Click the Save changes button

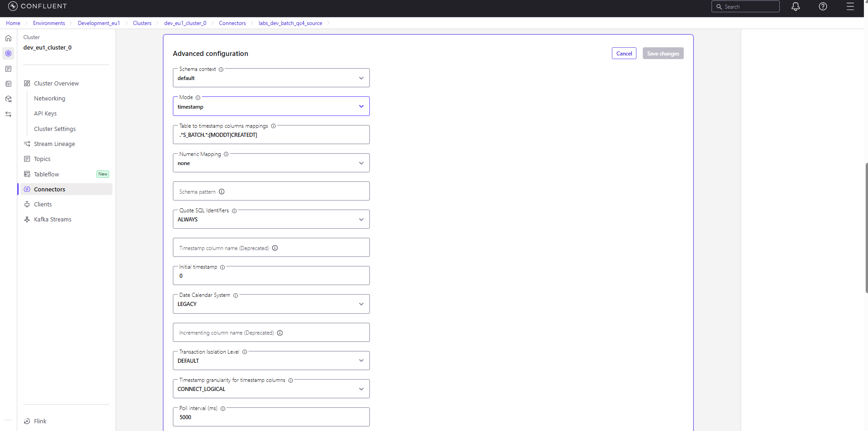click(x=663, y=53)
